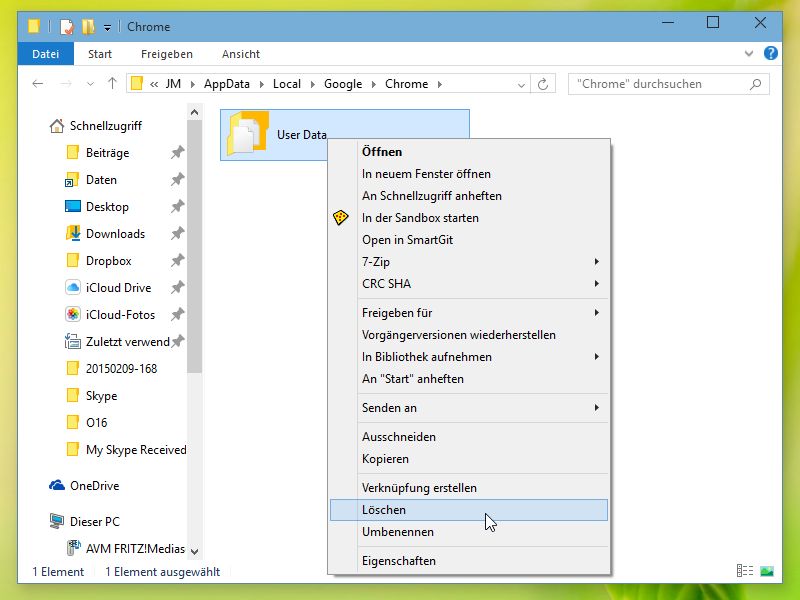Open Beiträge in the navigation pane
Image resolution: width=800 pixels, height=600 pixels.
[x=107, y=153]
